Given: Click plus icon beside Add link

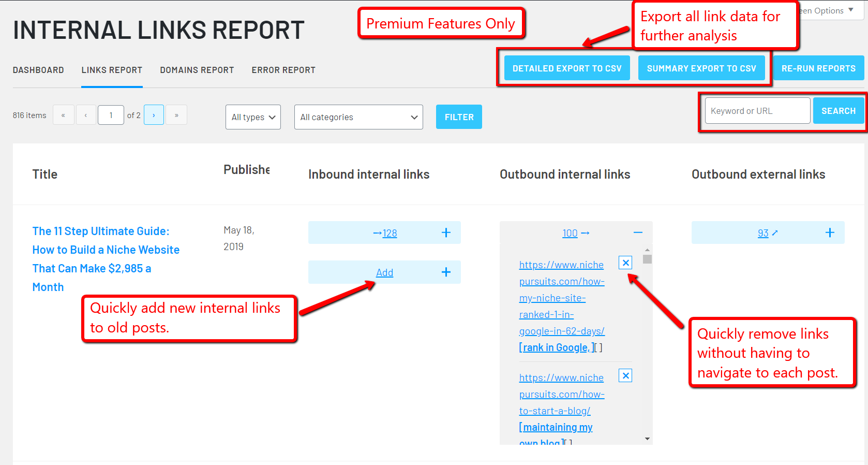Looking at the screenshot, I should [446, 272].
